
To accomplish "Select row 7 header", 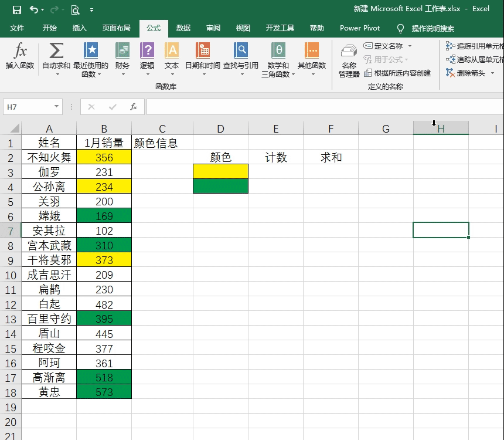I will click(11, 231).
